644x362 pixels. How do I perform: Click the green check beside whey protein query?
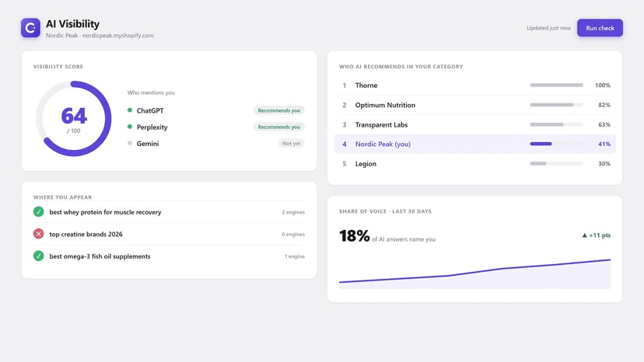point(39,212)
